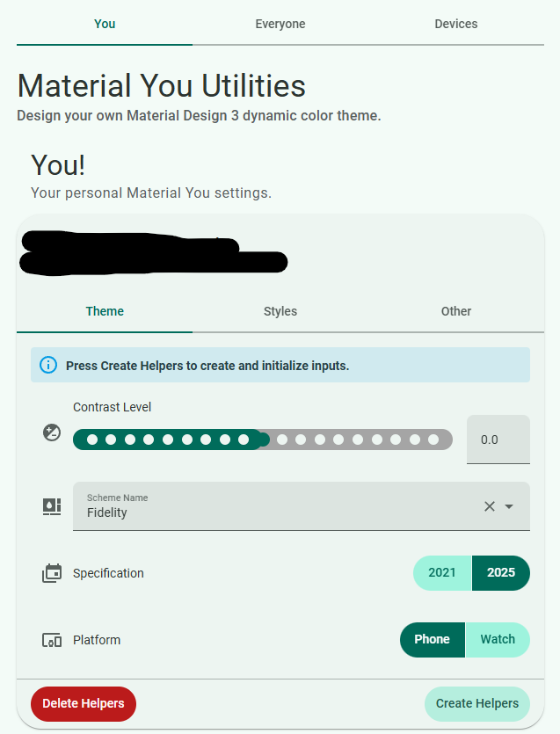Clear the Fidelity scheme selection
560x734 pixels.
coord(490,506)
